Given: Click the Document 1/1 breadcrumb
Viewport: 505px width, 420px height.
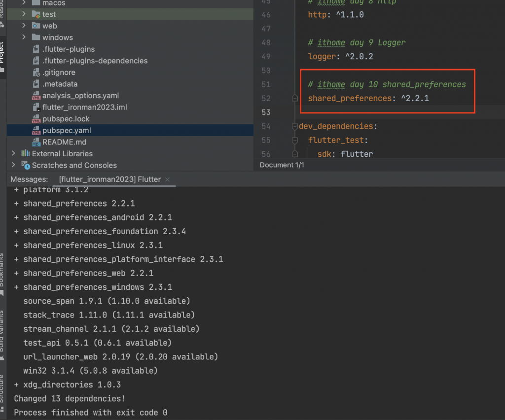Looking at the screenshot, I should coord(282,165).
